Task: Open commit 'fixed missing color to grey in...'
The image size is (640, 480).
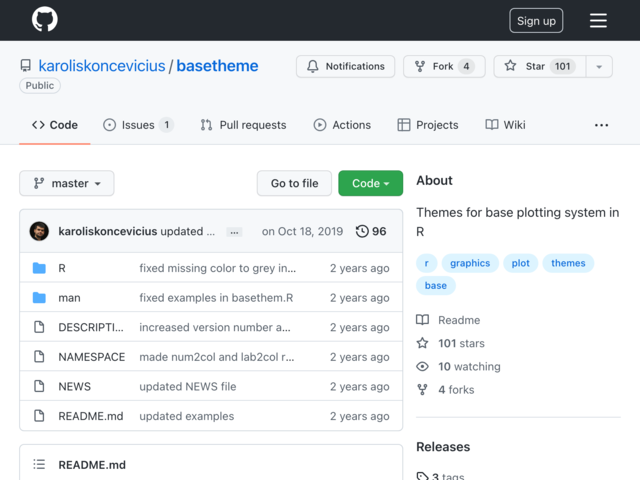Action: (218, 268)
